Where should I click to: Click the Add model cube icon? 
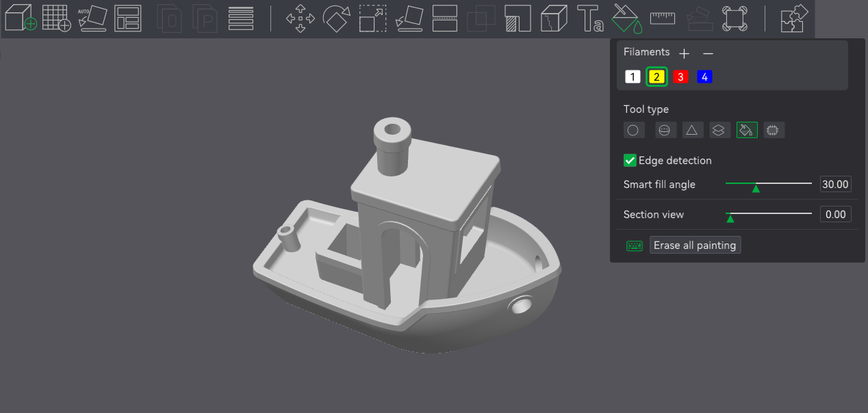pyautogui.click(x=21, y=18)
